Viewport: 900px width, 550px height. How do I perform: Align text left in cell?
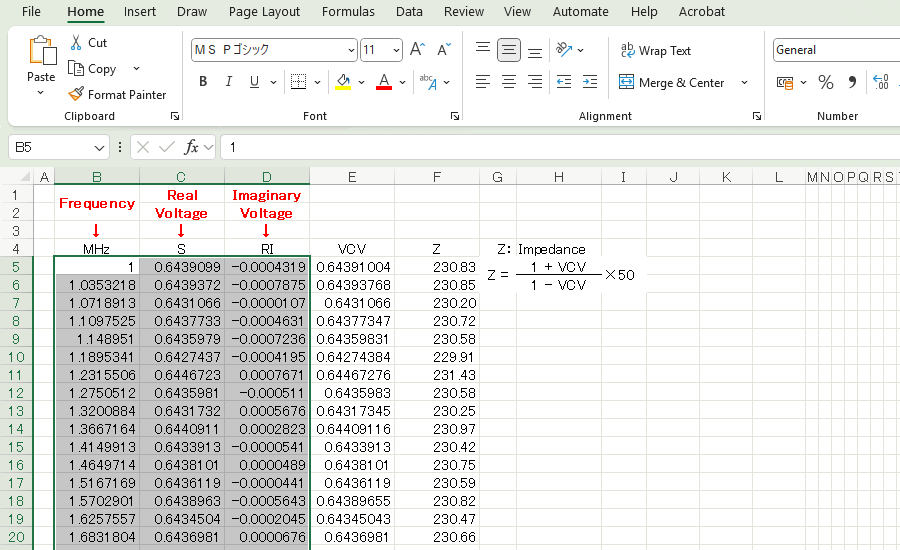pos(483,82)
